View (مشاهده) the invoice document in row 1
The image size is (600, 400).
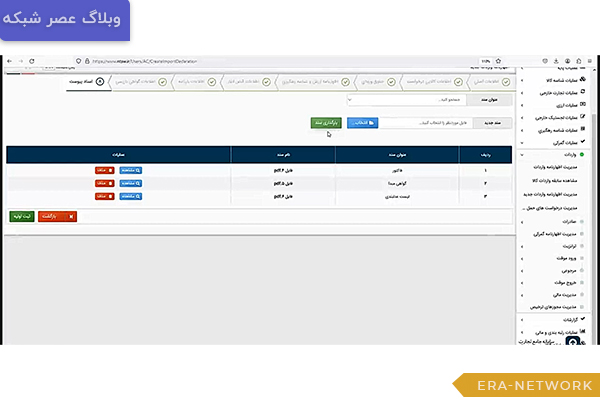(130, 171)
